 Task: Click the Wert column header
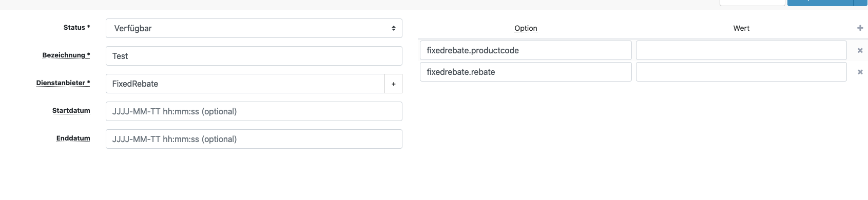741,28
